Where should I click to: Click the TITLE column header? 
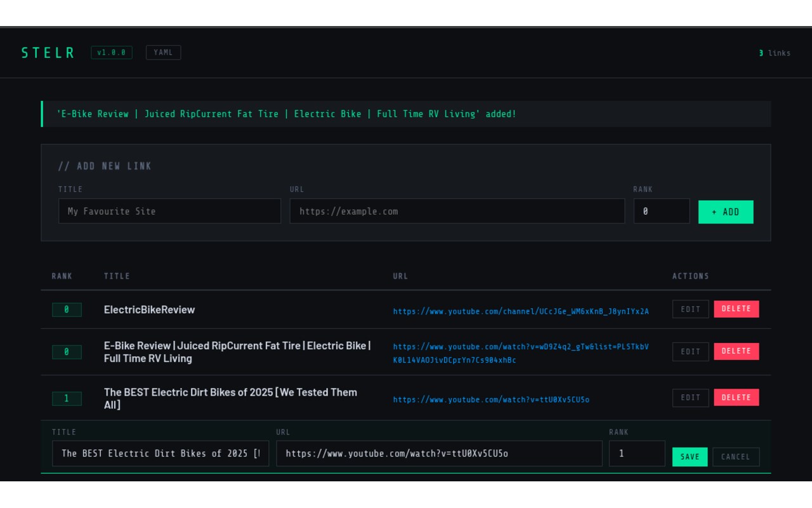(117, 276)
